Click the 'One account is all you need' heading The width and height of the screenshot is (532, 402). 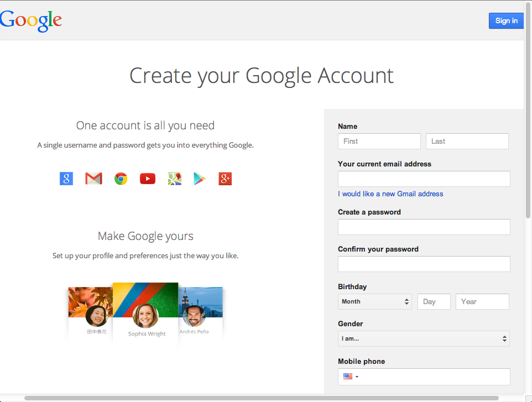pyautogui.click(x=145, y=126)
